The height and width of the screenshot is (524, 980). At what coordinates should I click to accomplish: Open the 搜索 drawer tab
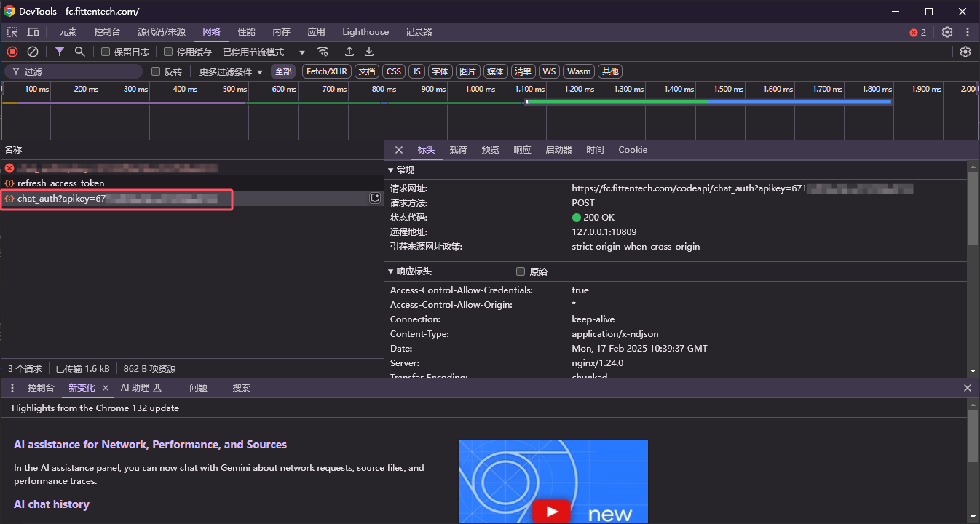241,388
